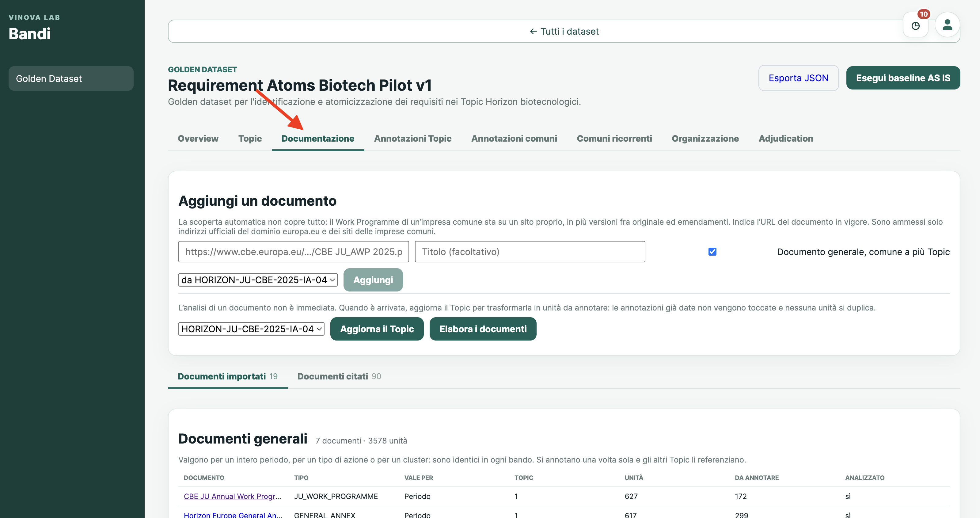
Task: Click the Aggiungi button
Action: pos(373,280)
